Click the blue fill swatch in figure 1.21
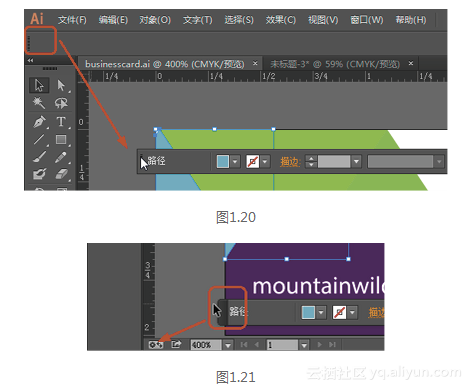Viewport: 472px width, 391px height. [x=308, y=312]
